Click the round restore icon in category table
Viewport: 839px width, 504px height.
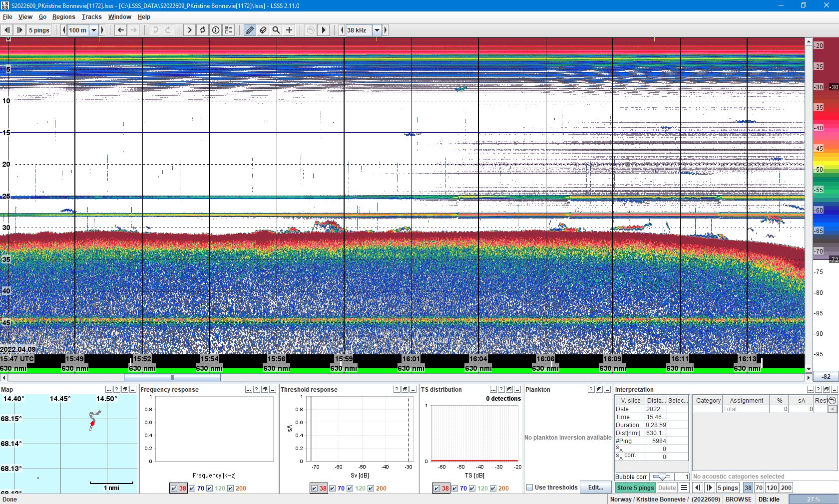(832, 400)
